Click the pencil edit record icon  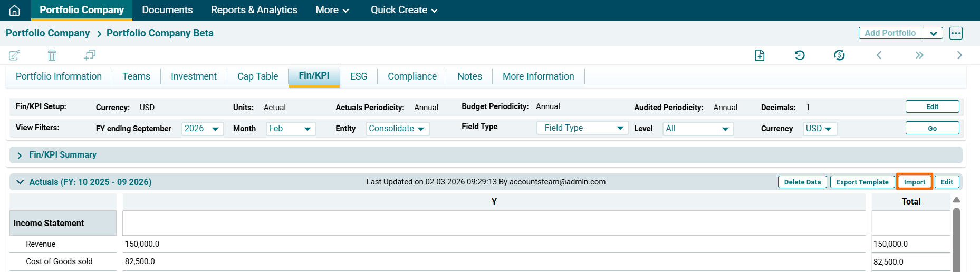point(15,55)
